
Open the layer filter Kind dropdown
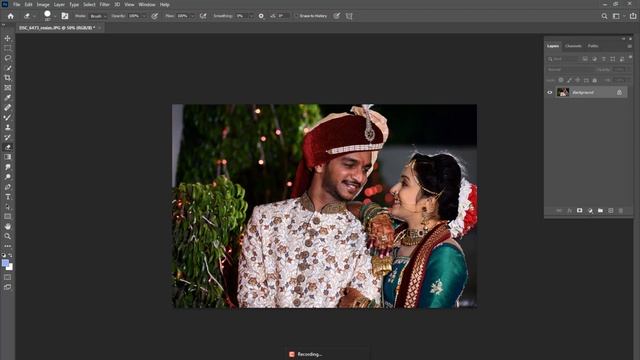click(564, 59)
